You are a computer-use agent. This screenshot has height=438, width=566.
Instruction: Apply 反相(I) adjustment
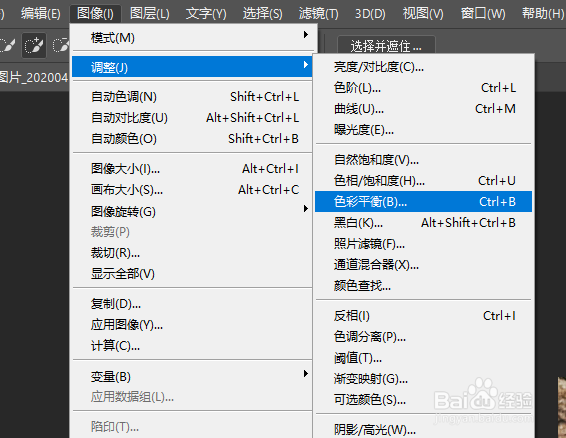point(423,316)
